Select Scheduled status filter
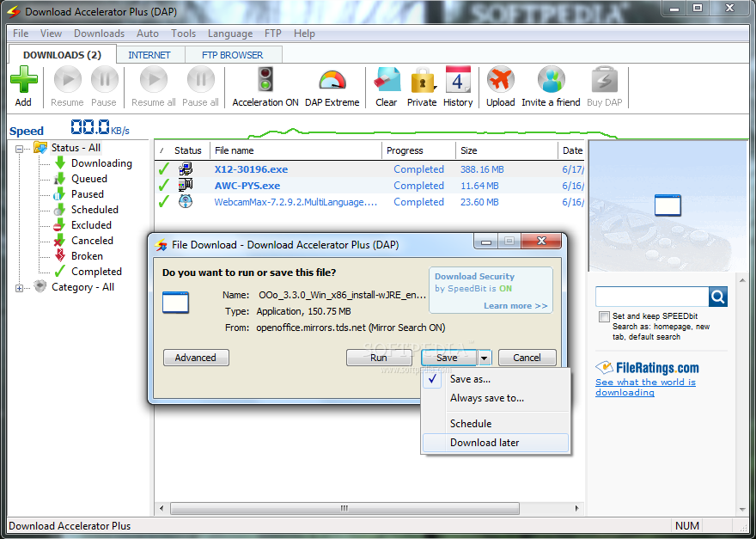756x539 pixels. [x=94, y=210]
